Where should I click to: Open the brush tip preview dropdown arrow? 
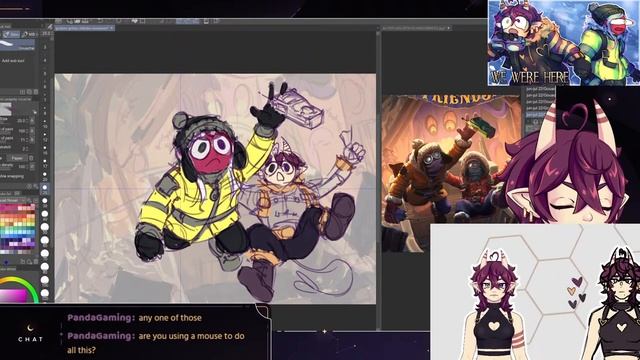(x=35, y=112)
